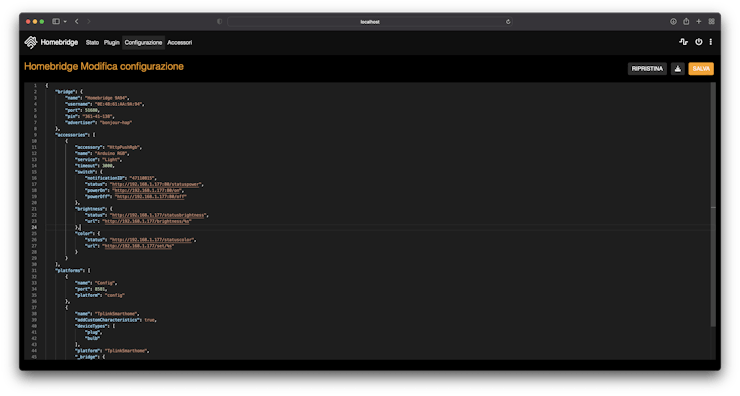Click the "switch" key on line 15
Image resolution: width=740 pixels, height=396 pixels.
[85, 172]
